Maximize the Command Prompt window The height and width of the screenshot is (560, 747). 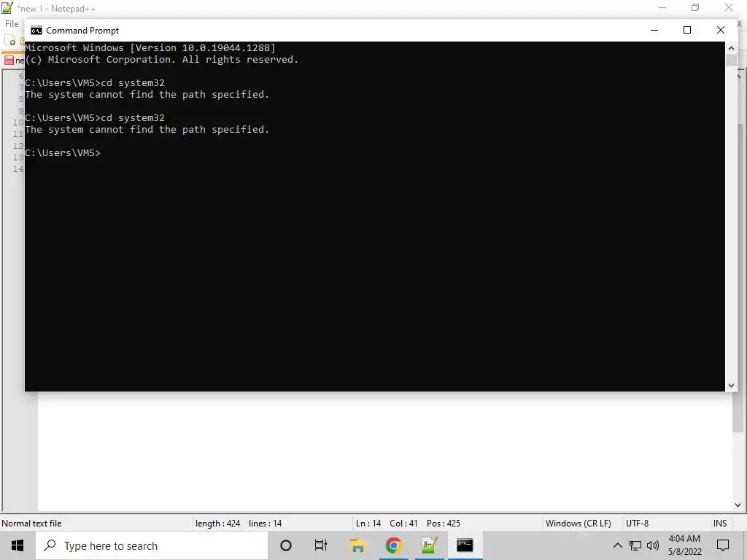(687, 30)
